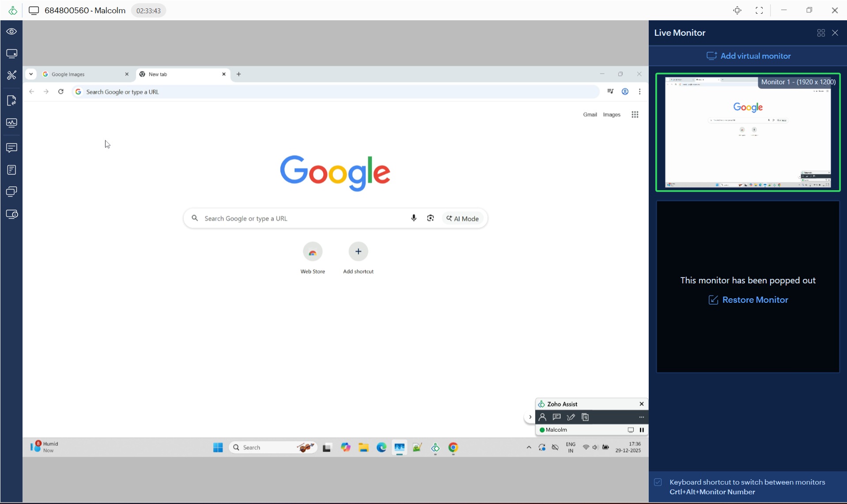Click the Windows taskbar Search box
847x504 pixels.
coord(273,448)
